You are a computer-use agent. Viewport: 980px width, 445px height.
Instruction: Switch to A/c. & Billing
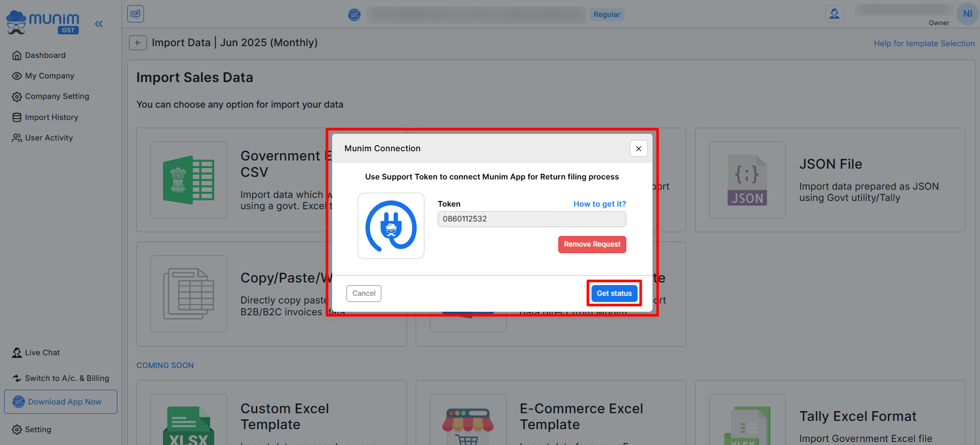point(67,378)
